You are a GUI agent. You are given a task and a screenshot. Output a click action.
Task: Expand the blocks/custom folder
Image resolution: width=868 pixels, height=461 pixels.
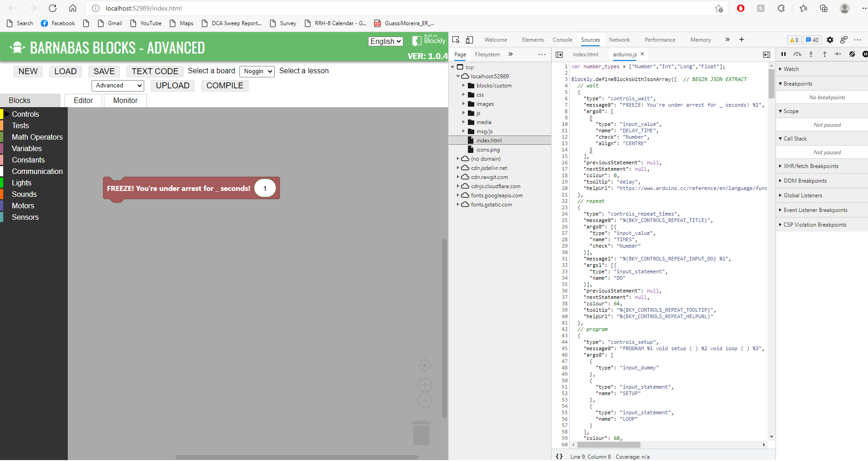pyautogui.click(x=463, y=86)
